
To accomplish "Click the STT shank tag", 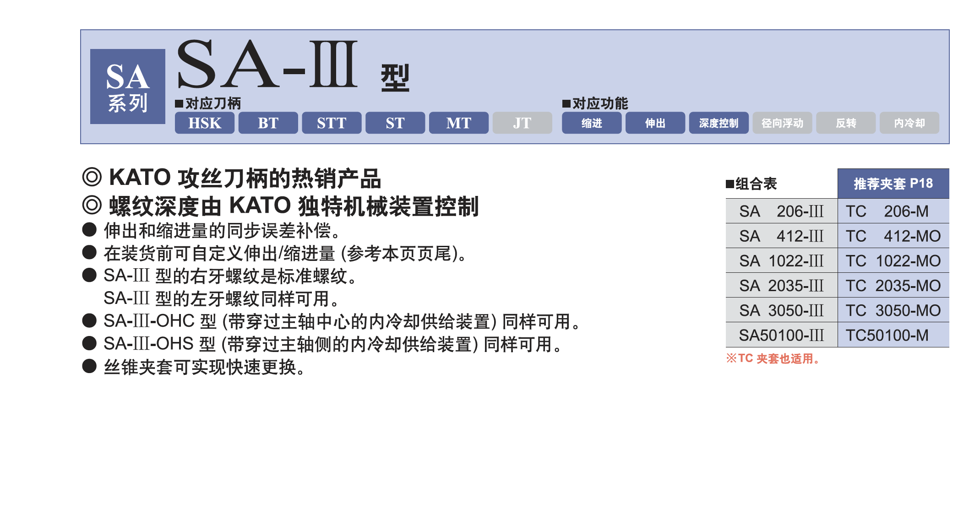I will [x=332, y=123].
